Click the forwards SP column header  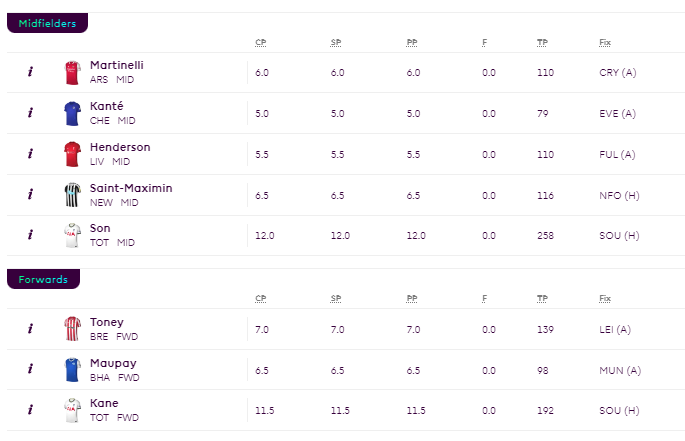coord(336,299)
